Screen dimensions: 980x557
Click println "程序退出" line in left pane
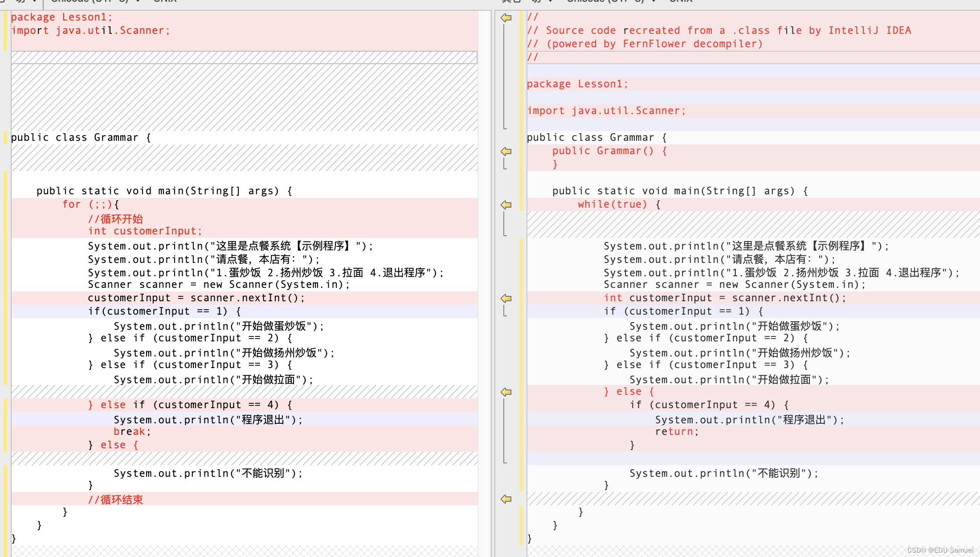coord(208,419)
